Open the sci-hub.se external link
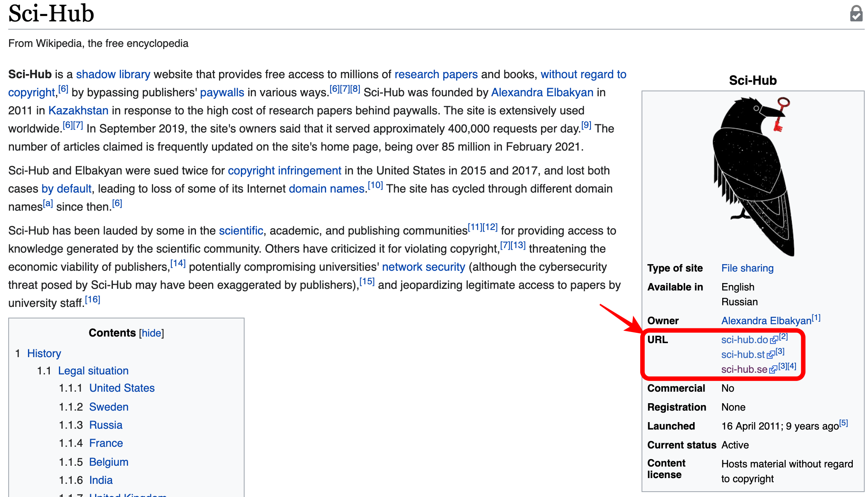Image resolution: width=868 pixels, height=497 pixels. (x=744, y=369)
